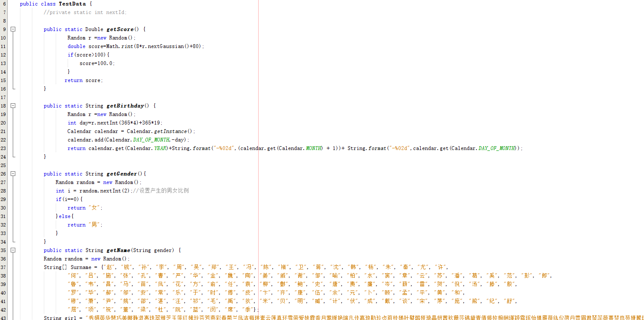
Task: Collapse the getBirthday method fold marker
Action: (x=13, y=106)
